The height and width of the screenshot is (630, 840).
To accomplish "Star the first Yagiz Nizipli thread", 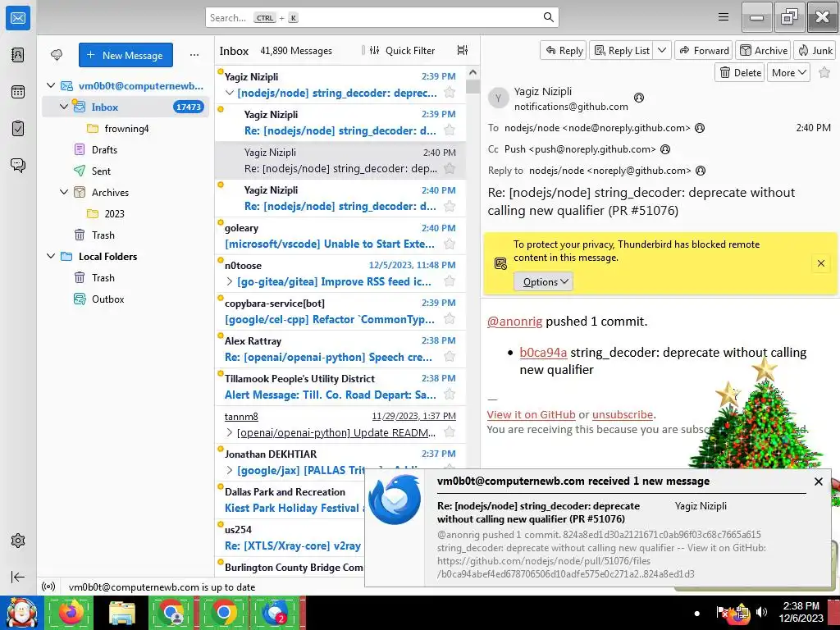I will click(x=450, y=93).
